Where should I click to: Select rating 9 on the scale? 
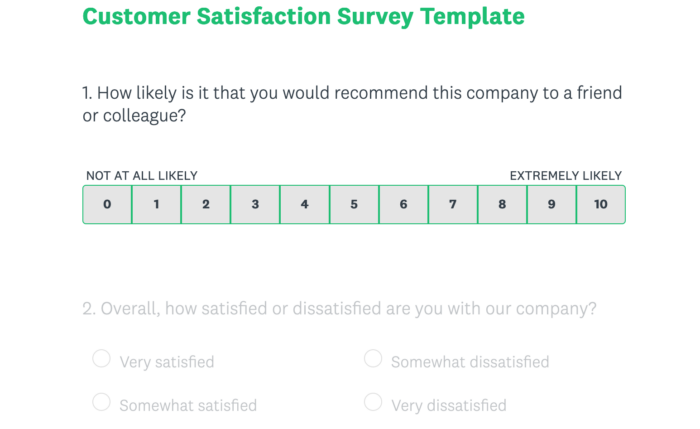click(x=551, y=204)
